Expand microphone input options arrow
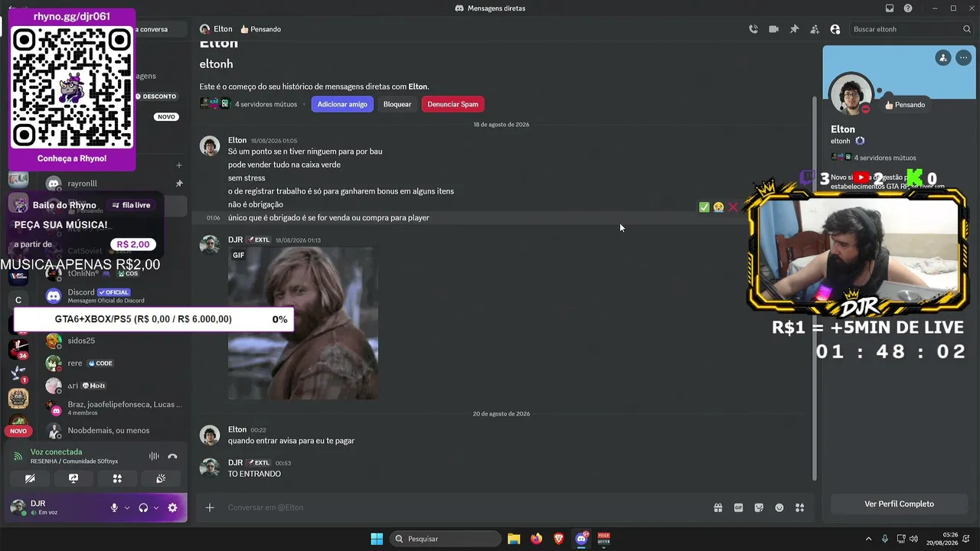980x551 pixels. click(127, 507)
